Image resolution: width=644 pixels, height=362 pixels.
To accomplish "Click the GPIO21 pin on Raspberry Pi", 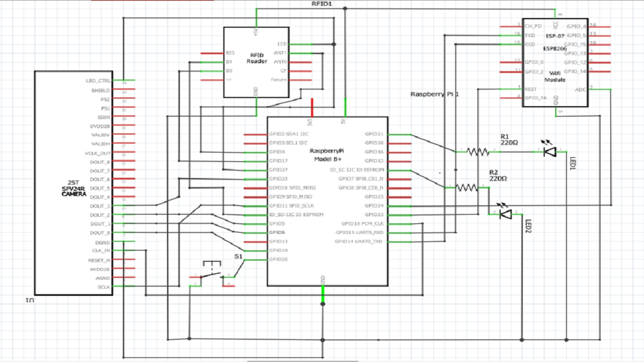I will pos(374,134).
